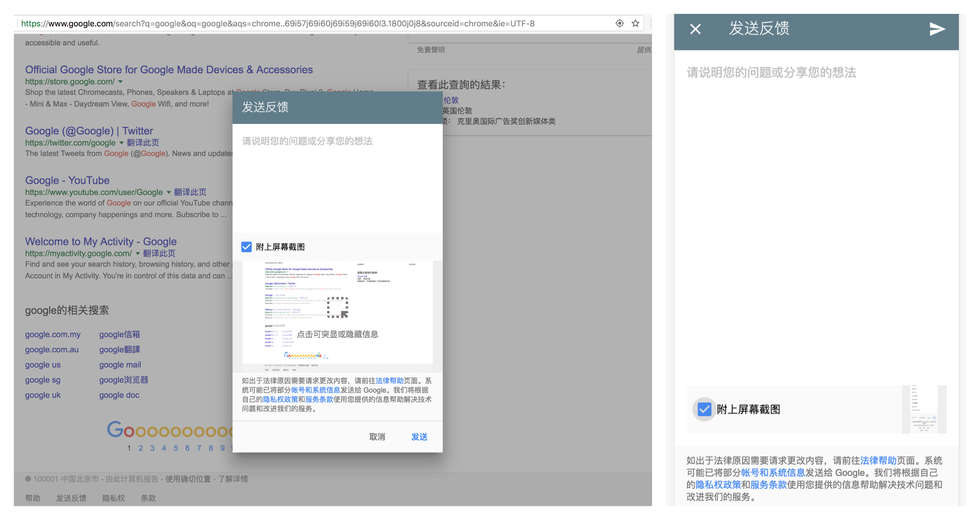
Task: Open 隐私权政策 link in mobile panel
Action: pyautogui.click(x=718, y=485)
